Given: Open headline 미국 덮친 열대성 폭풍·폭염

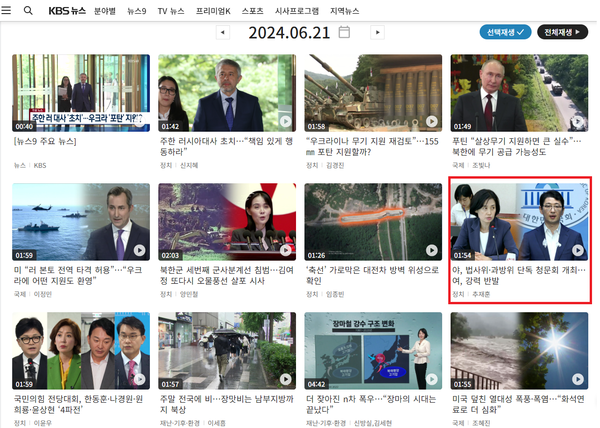Looking at the screenshot, I should click(x=518, y=404).
